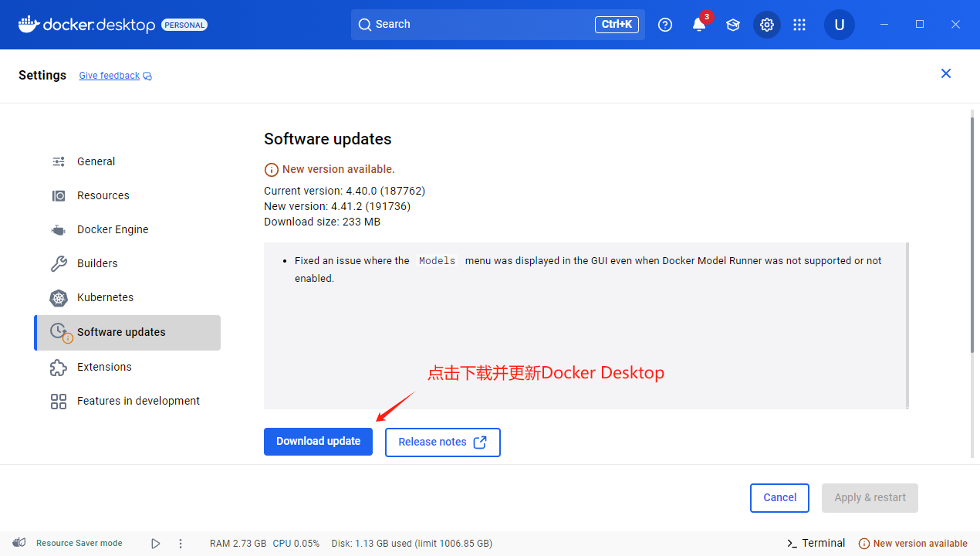Click the Resources disk icon
Image resolution: width=980 pixels, height=556 pixels.
point(59,195)
